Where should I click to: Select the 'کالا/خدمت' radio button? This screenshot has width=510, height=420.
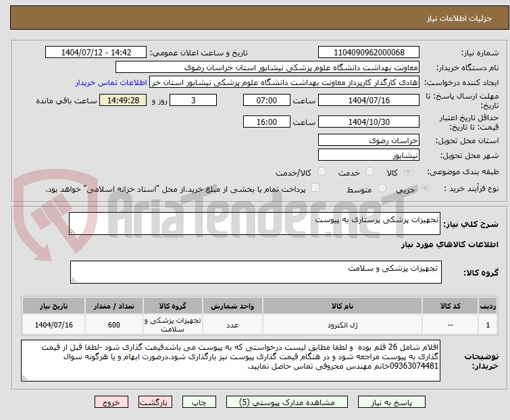tap(322, 172)
